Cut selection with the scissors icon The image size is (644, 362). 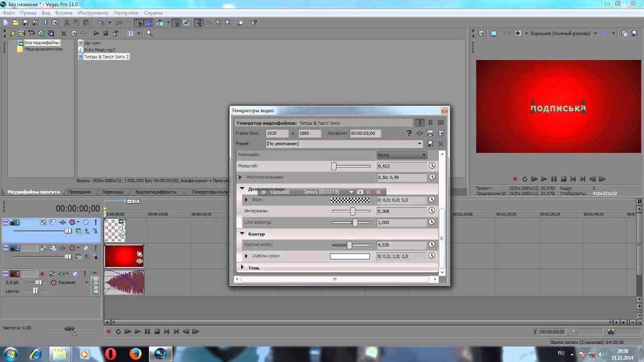67,22
